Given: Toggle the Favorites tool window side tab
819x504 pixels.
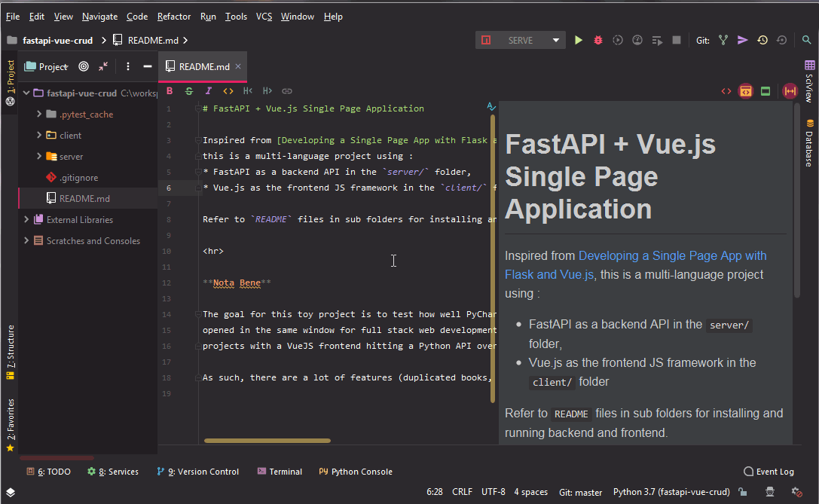Looking at the screenshot, I should click(x=11, y=425).
